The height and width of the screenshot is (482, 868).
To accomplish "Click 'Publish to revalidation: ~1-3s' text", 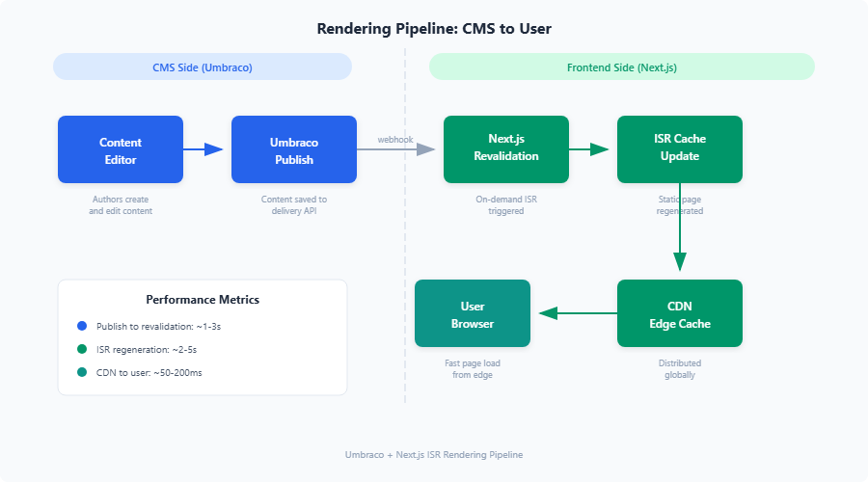I will tap(158, 327).
